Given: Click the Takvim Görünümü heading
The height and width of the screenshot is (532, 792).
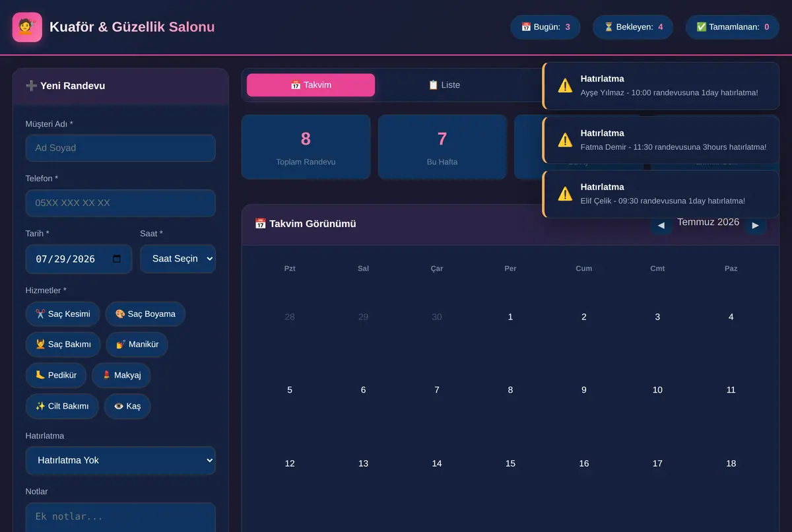Looking at the screenshot, I should (306, 224).
